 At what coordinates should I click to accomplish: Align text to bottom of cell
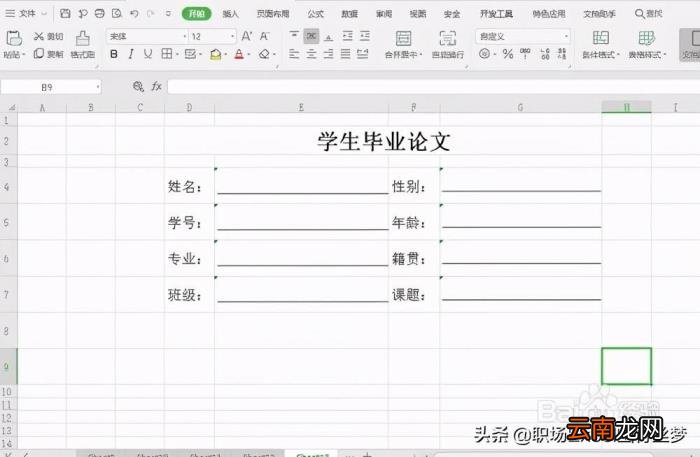329,36
